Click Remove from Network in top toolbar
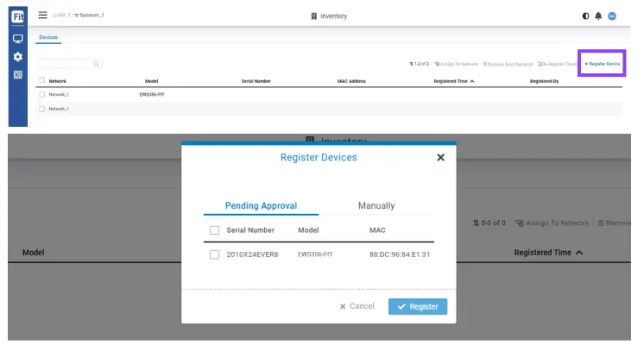This screenshot has width=644, height=352. point(508,64)
